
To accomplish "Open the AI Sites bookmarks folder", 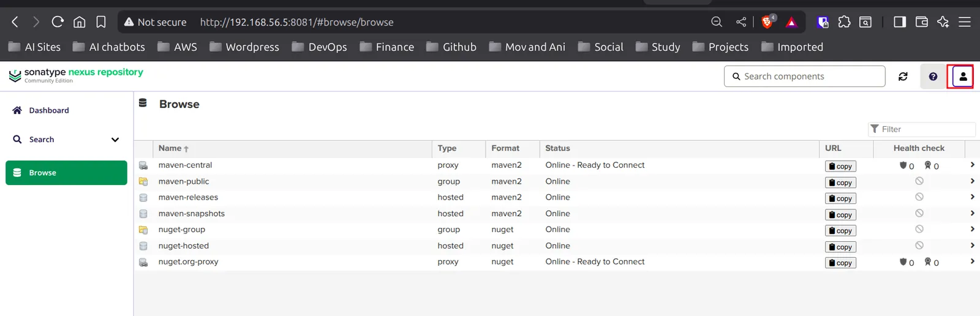I will click(x=34, y=47).
